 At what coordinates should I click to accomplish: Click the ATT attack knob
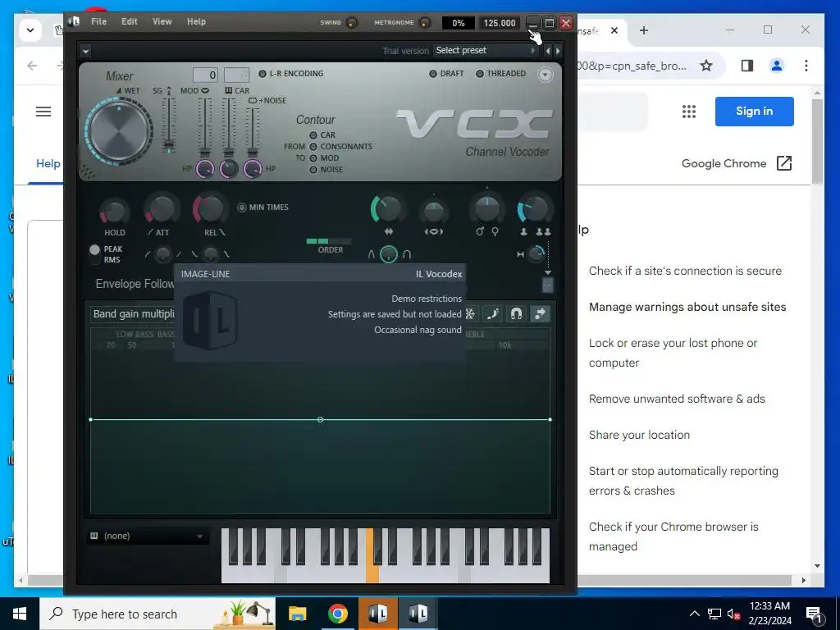162,210
